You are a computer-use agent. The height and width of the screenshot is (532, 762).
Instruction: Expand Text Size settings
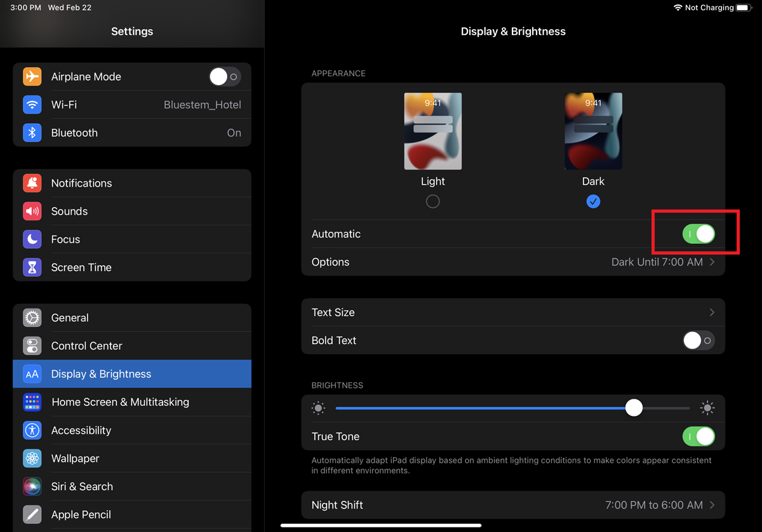pos(513,312)
